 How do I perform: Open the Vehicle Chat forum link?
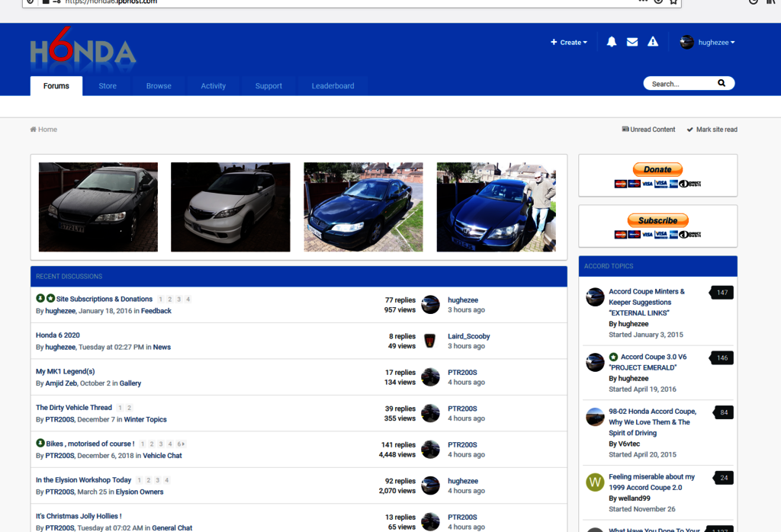click(162, 455)
